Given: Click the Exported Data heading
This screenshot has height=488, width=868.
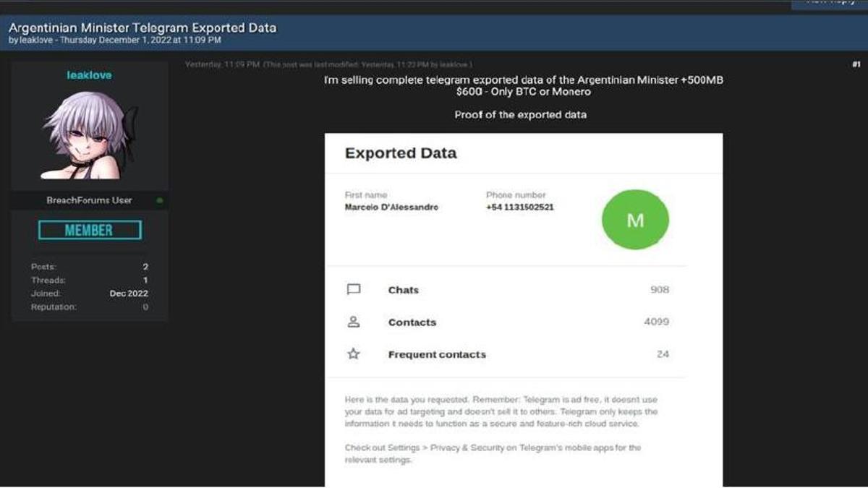Looking at the screenshot, I should (401, 153).
